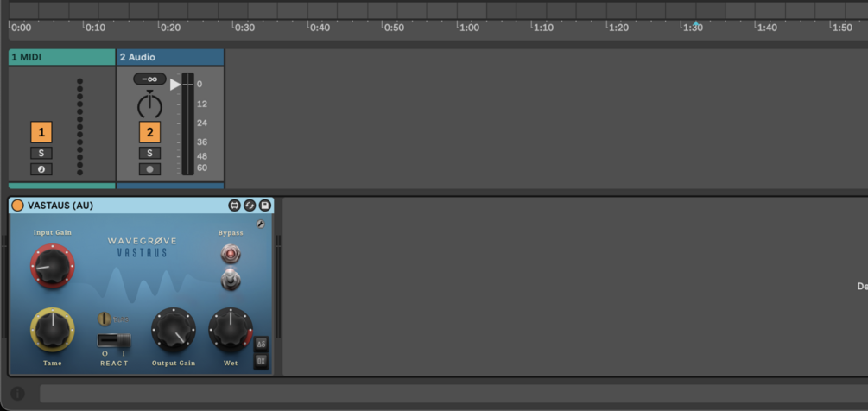Click the 0X button in VASTAUS

[262, 361]
